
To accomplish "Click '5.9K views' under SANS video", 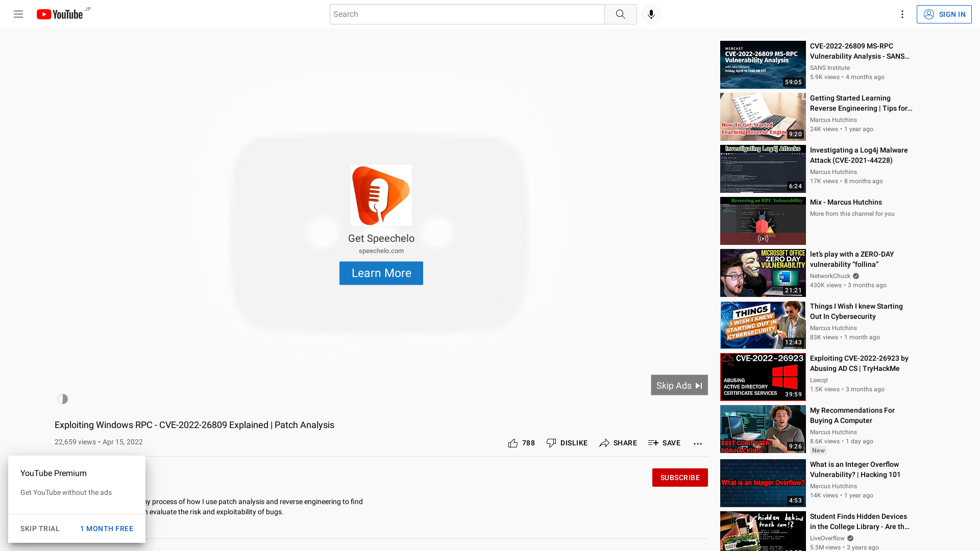I will pos(824,77).
